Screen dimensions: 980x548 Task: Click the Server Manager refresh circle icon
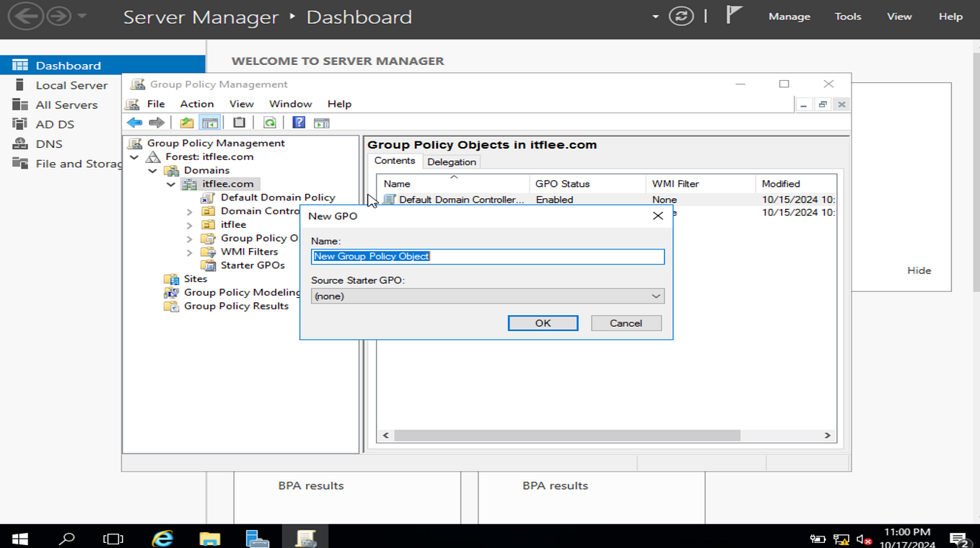coord(681,16)
